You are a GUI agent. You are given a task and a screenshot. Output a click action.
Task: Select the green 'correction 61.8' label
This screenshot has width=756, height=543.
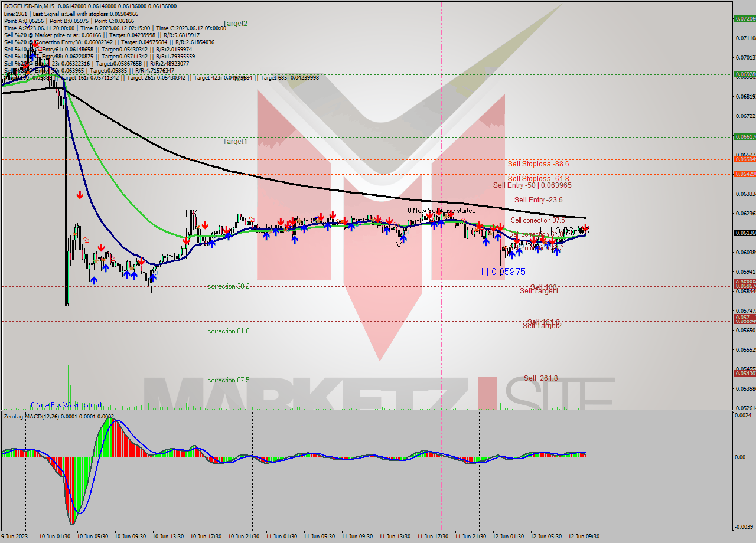229,331
